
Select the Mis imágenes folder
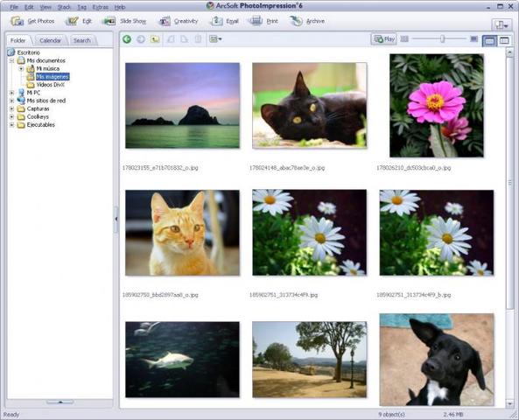point(53,77)
